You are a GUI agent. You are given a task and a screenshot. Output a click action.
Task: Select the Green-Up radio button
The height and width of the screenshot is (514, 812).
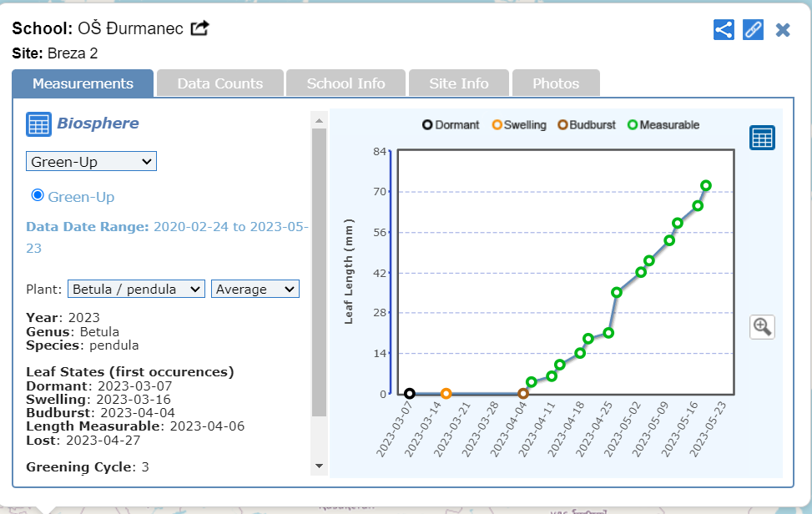37,195
